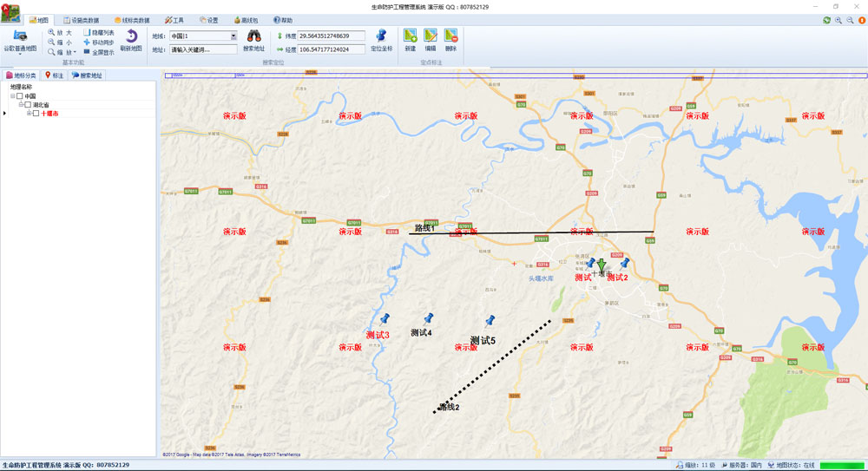This screenshot has height=471, width=868.
Task: Open the 谷歌普通地图 map type dropdown
Action: point(19,55)
